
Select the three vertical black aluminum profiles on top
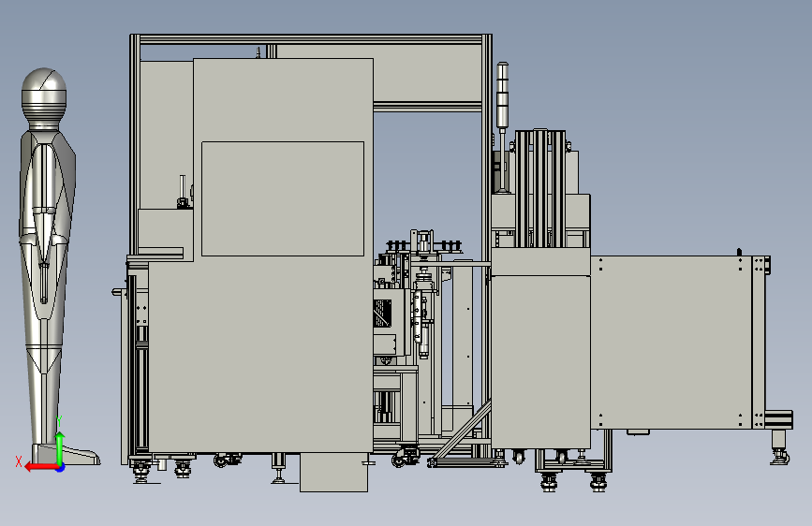pyautogui.click(x=540, y=188)
